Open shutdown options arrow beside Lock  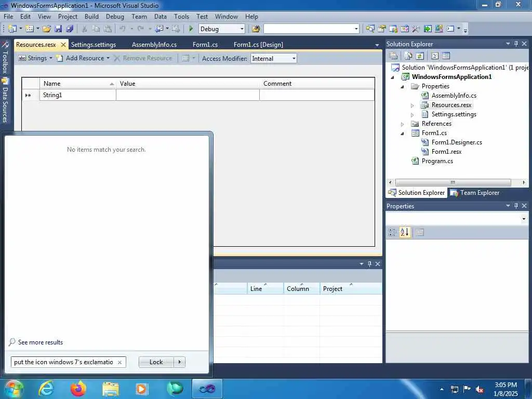pyautogui.click(x=179, y=362)
